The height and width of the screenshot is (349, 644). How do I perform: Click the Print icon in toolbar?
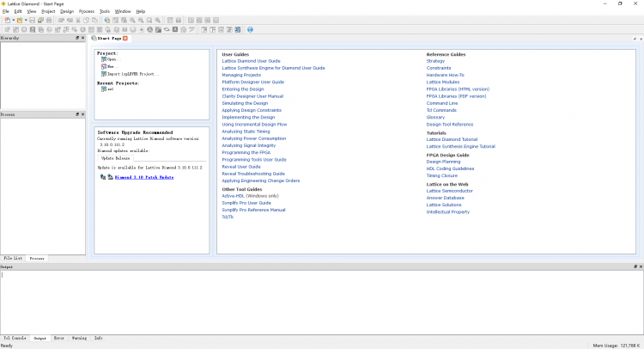pyautogui.click(x=50, y=20)
